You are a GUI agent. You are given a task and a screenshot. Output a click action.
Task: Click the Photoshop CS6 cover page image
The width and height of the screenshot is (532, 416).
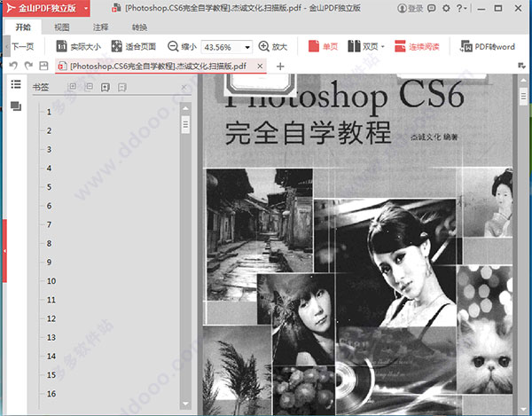click(x=358, y=244)
